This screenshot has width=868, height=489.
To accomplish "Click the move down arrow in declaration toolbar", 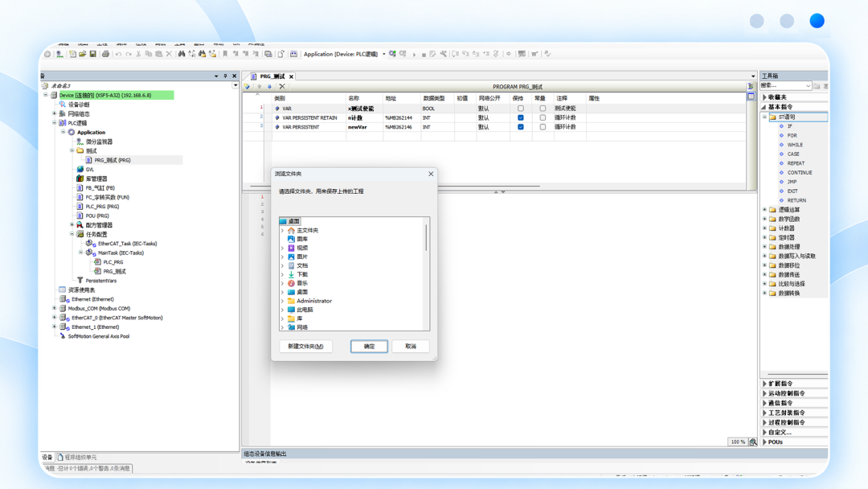I will click(x=269, y=86).
